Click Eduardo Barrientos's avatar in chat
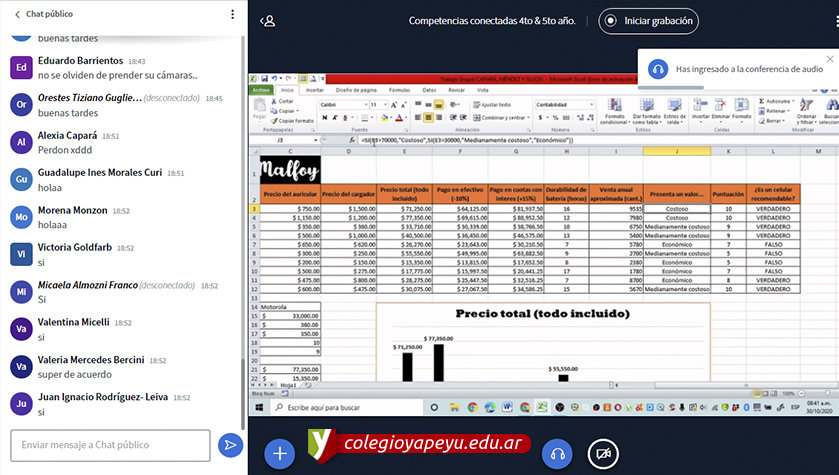This screenshot has height=475, width=839. click(20, 67)
